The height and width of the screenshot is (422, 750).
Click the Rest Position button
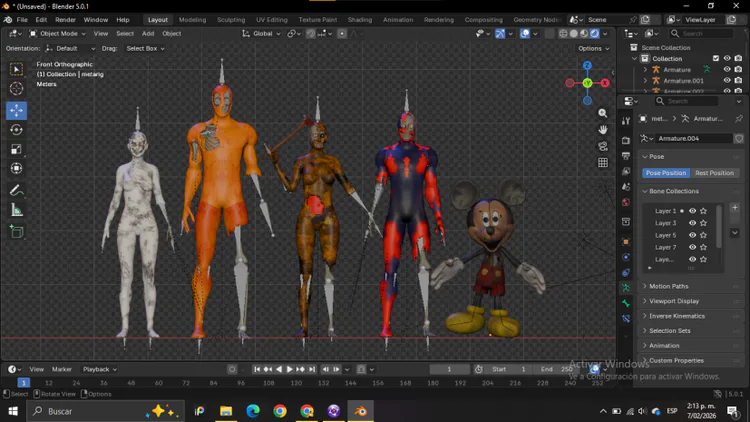[714, 173]
